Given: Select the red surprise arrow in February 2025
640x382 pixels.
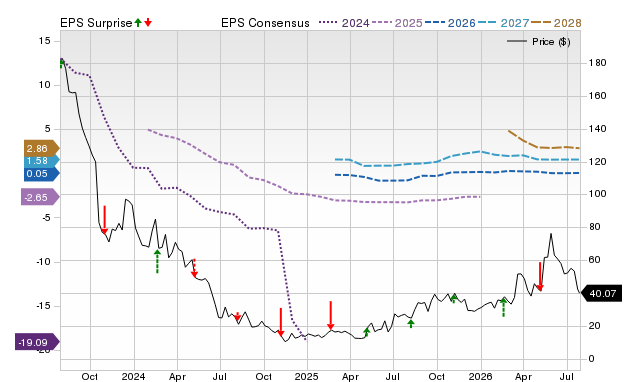Looking at the screenshot, I should point(331,315).
